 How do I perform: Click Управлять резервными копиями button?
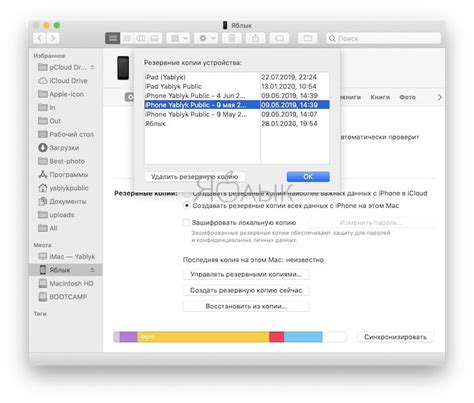point(246,274)
